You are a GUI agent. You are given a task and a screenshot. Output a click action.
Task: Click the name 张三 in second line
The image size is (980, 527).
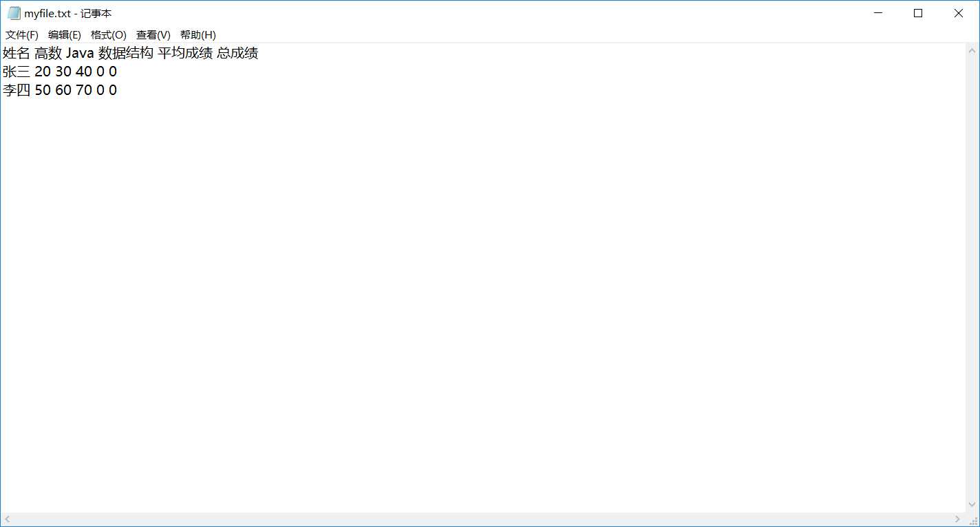point(17,72)
